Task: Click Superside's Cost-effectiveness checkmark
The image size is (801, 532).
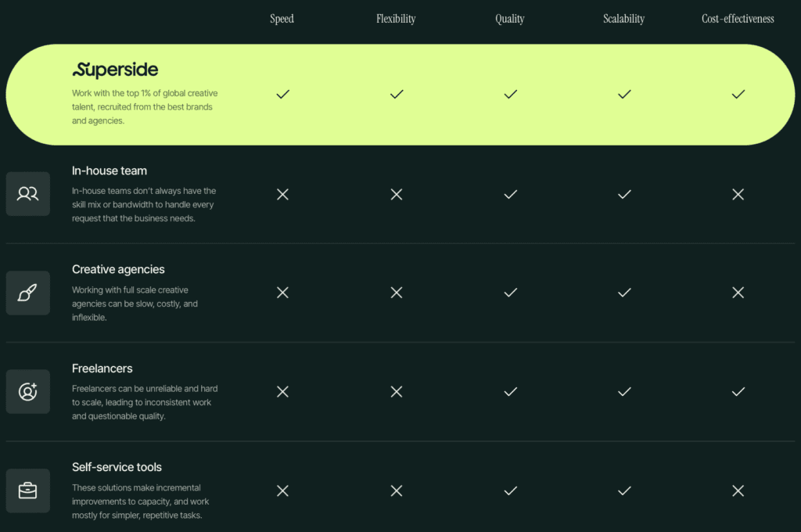Action: (738, 94)
